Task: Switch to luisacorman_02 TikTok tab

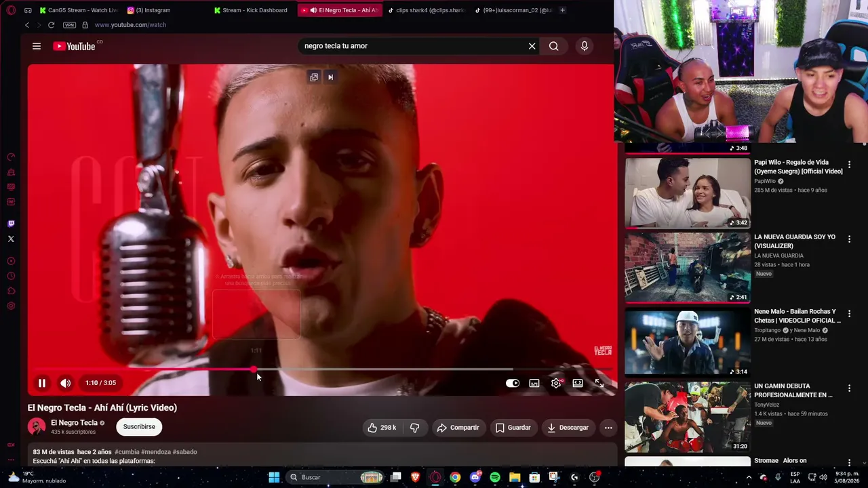Action: click(513, 10)
